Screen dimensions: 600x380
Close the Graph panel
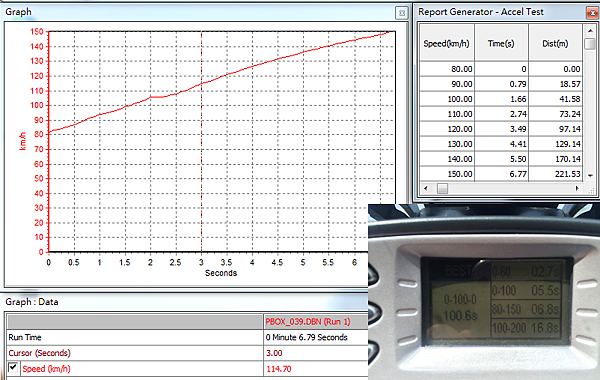401,13
